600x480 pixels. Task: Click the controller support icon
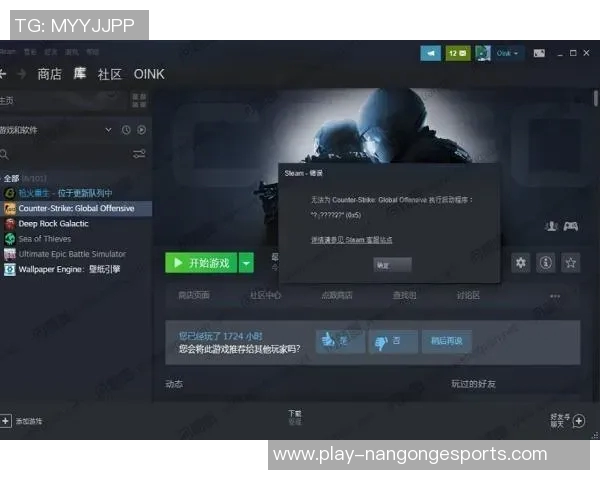(571, 226)
